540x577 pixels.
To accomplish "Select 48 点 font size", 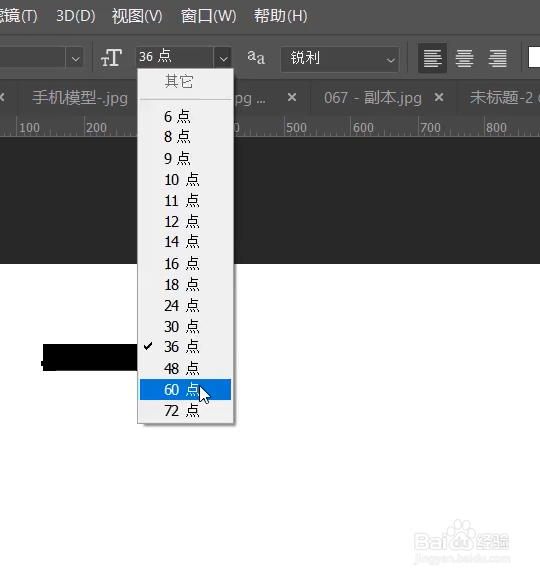I will [185, 368].
